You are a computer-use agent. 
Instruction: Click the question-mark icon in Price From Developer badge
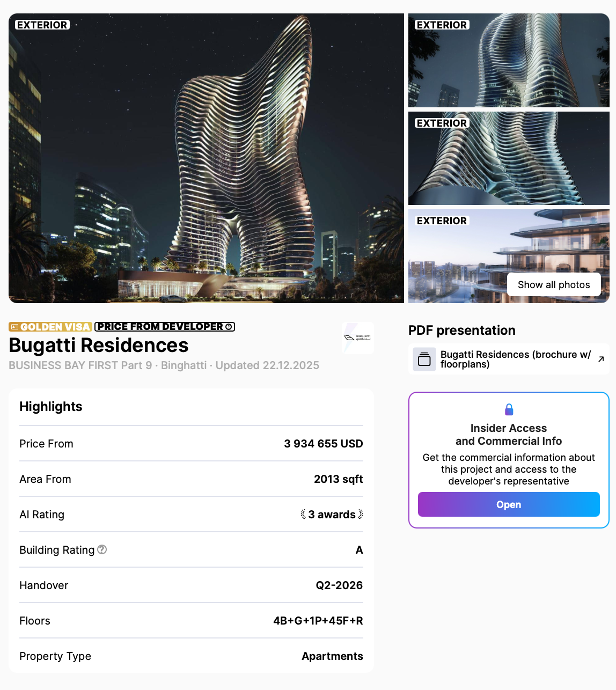(x=229, y=327)
